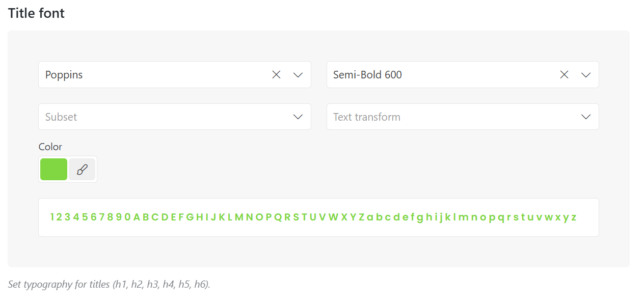Image resolution: width=644 pixels, height=306 pixels.
Task: Clear the Poppins font selection
Action: coord(276,75)
